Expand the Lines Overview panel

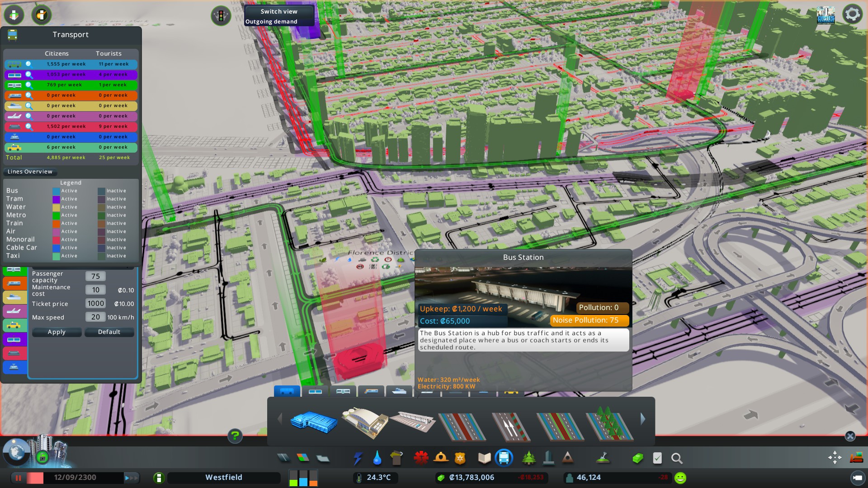coord(30,172)
